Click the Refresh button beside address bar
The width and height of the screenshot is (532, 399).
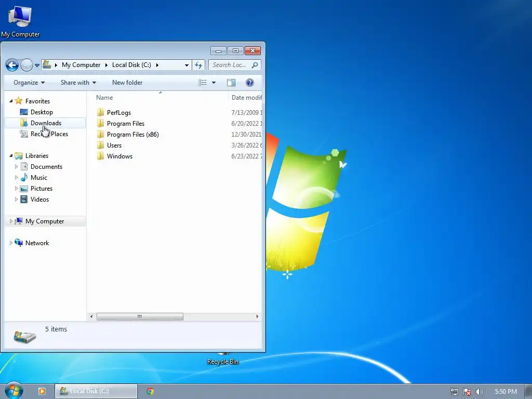(198, 65)
